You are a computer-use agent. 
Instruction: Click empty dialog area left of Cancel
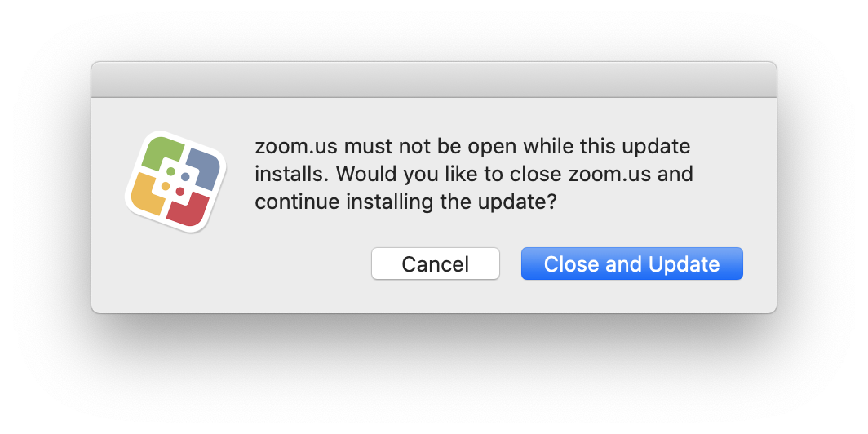(x=245, y=269)
